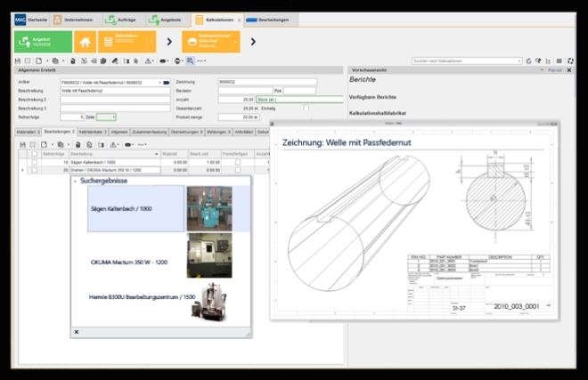Viewport: 588px width, 380px height.
Task: Click the save icon in the Bearbeitungen toolbar
Action: [x=21, y=143]
